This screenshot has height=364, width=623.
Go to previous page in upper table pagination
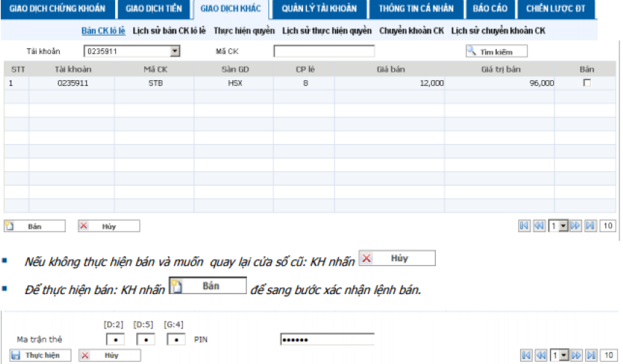538,226
